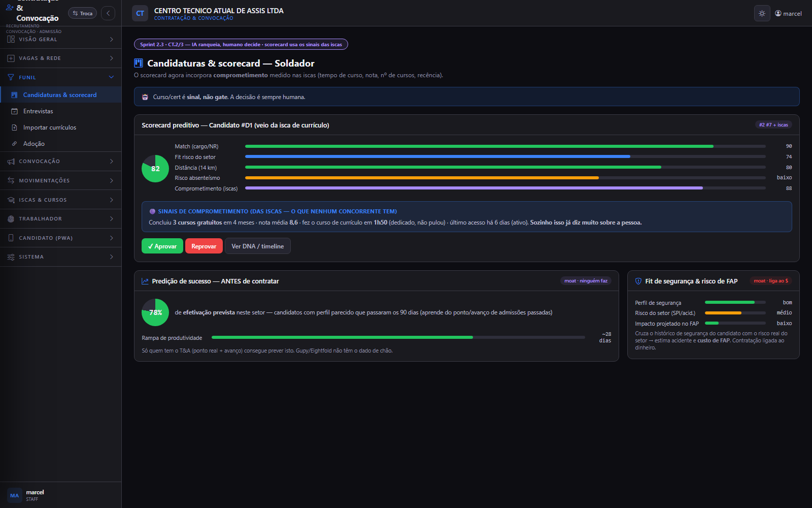Expand the Vagas & Rede section chevron
Screen dimensions: 812x508
click(111, 58)
